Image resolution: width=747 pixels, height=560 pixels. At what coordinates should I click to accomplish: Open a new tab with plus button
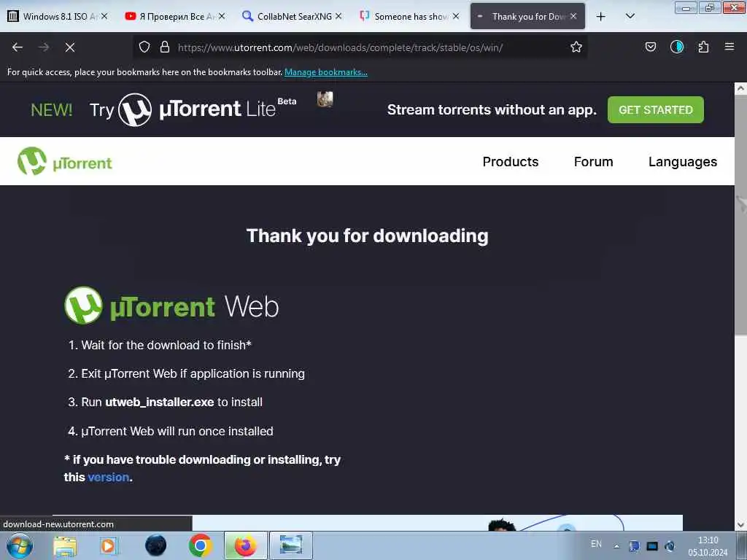601,17
